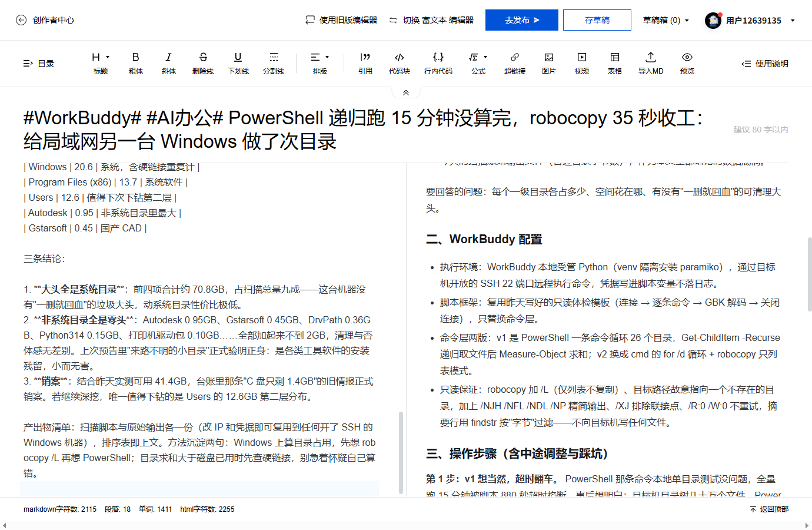Apply underline (下划线) formatting

point(238,64)
